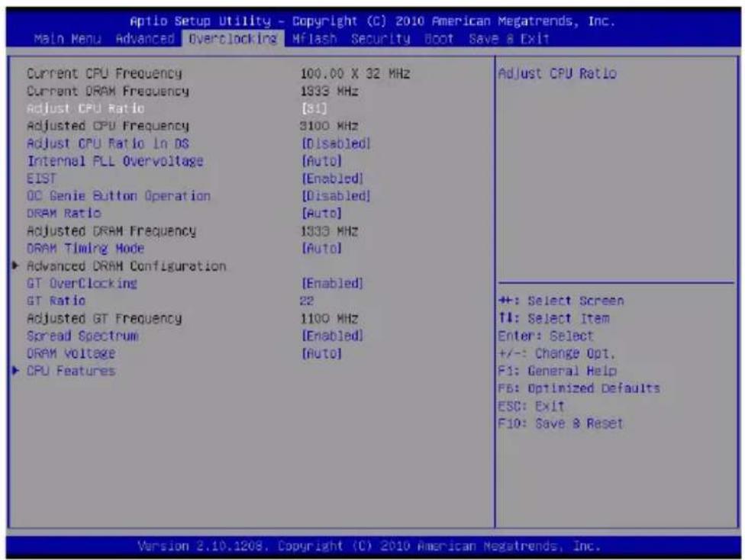
Task: Toggle Spread Spectrum [Enabled] value
Action: [x=333, y=336]
